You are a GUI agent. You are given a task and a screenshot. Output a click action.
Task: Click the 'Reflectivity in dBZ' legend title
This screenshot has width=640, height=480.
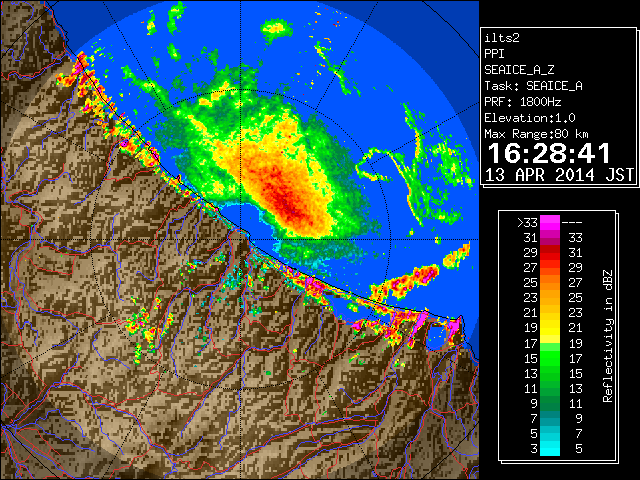[607, 336]
